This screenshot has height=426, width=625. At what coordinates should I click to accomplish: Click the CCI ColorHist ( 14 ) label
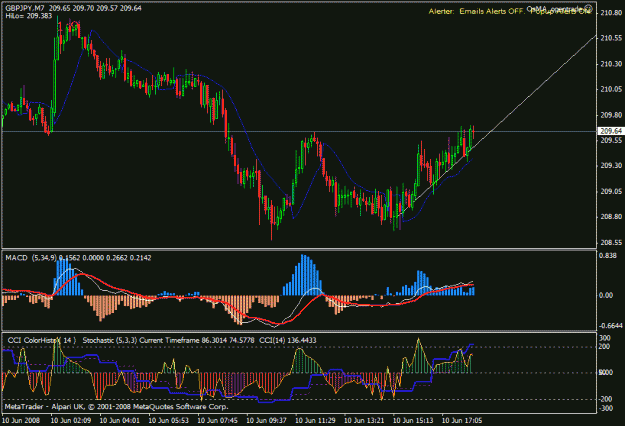tap(41, 340)
